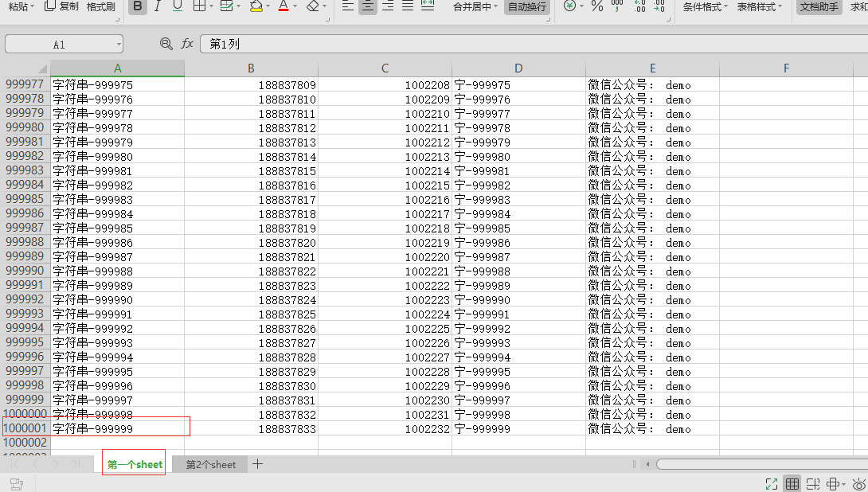Click the 文档助手 document assistant button

819,7
